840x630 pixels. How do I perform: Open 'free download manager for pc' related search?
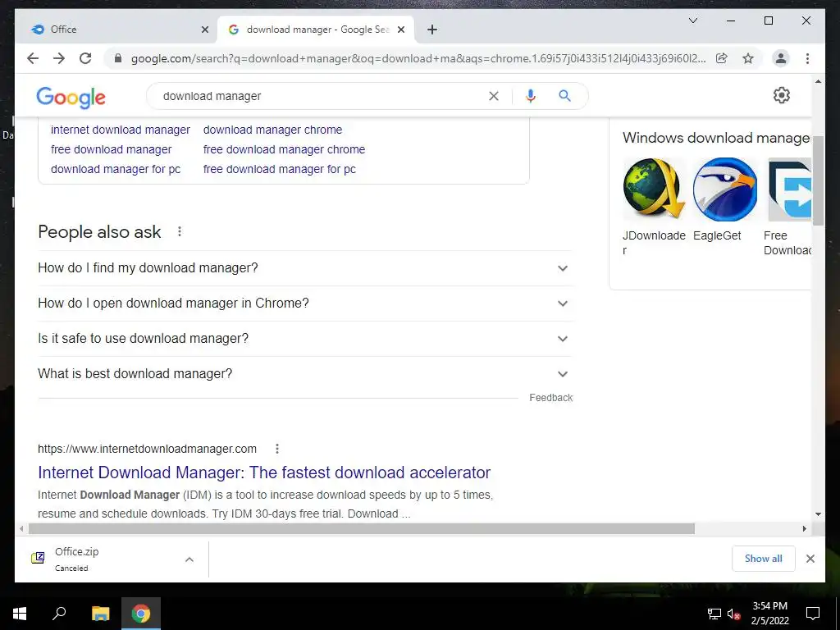click(x=280, y=169)
